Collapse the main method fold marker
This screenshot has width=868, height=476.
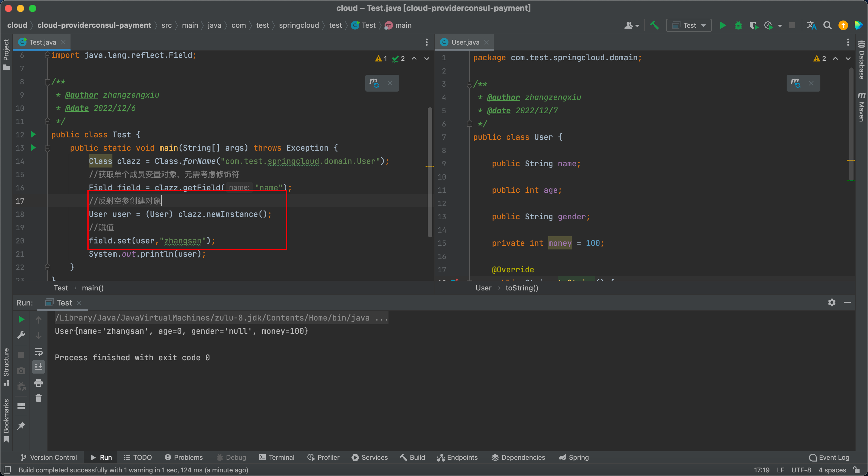pyautogui.click(x=48, y=148)
